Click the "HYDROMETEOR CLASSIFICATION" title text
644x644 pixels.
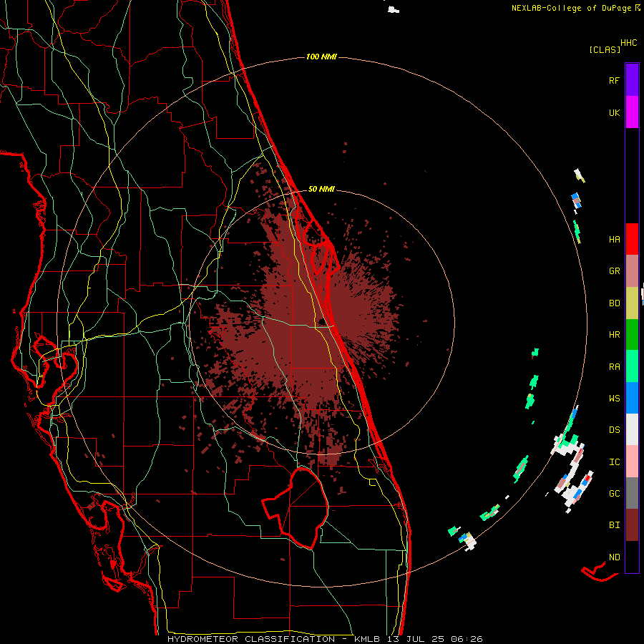pos(251,639)
